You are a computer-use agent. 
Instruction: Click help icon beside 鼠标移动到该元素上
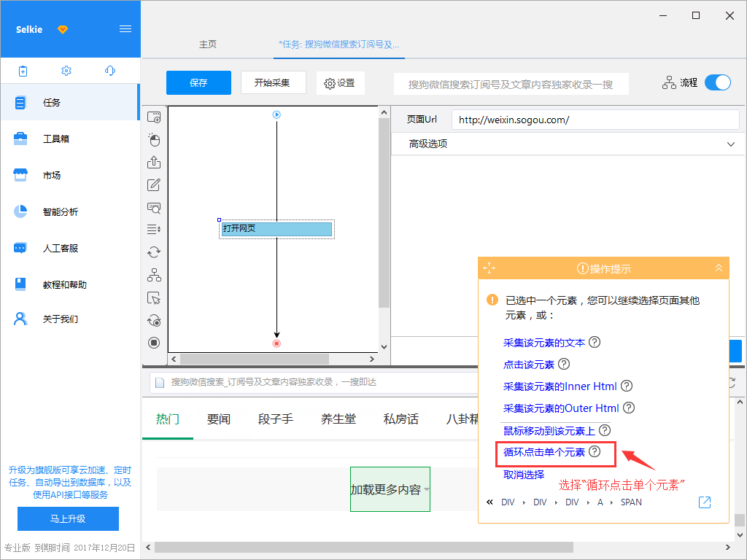[x=605, y=430]
